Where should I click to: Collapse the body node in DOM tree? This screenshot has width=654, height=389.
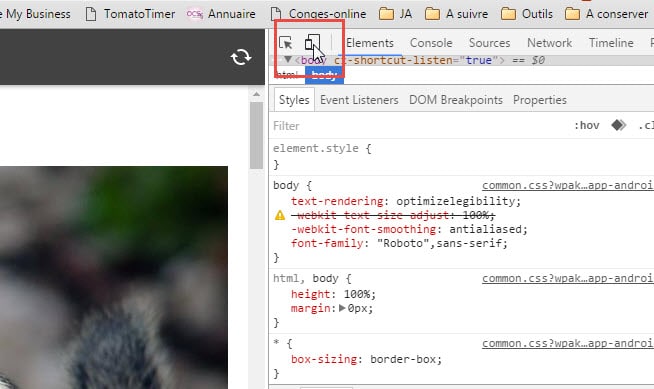288,60
